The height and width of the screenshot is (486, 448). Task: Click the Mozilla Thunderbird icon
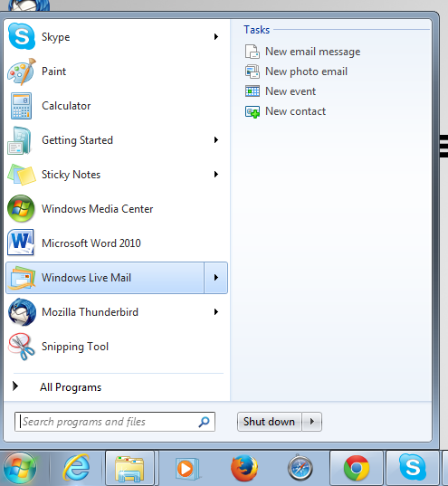[x=22, y=312]
